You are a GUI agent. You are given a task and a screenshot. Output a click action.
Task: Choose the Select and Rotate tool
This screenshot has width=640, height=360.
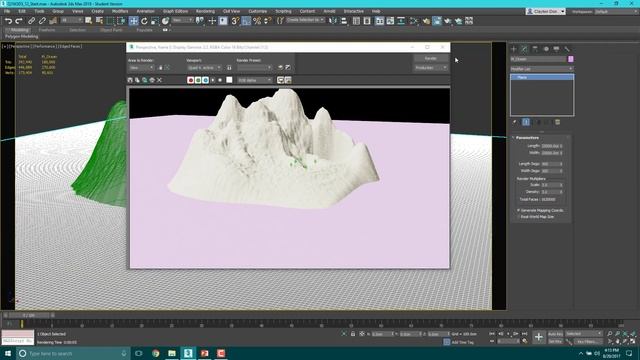point(144,21)
